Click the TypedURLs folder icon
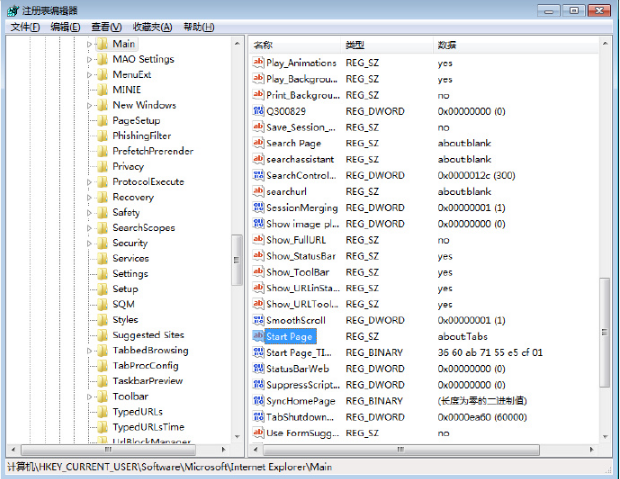The height and width of the screenshot is (479, 620). (102, 412)
